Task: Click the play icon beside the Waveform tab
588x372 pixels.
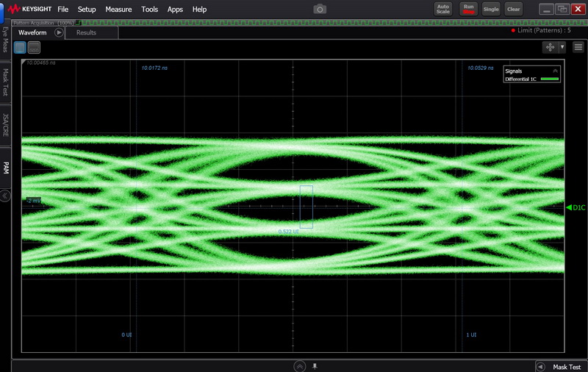Action: pyautogui.click(x=60, y=32)
